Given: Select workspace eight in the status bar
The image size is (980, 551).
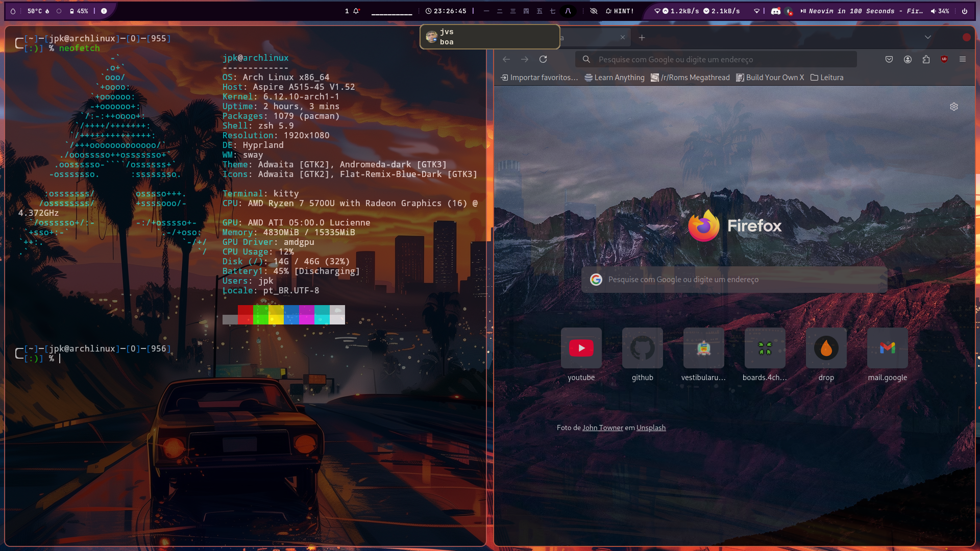Looking at the screenshot, I should [x=568, y=11].
